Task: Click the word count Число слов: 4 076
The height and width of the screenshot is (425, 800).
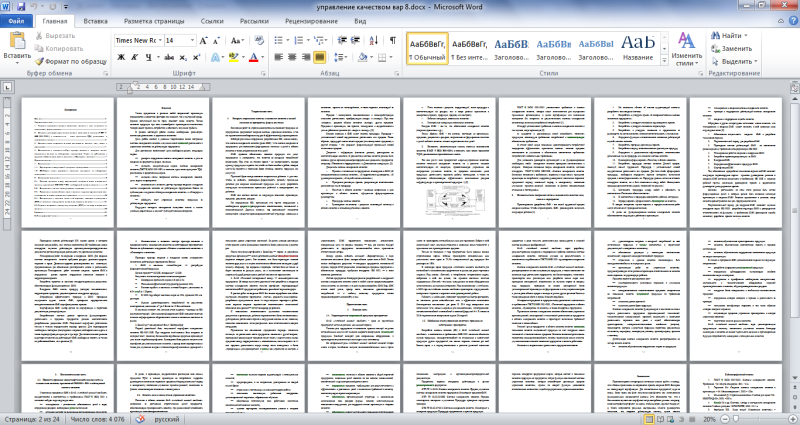Action: point(97,419)
